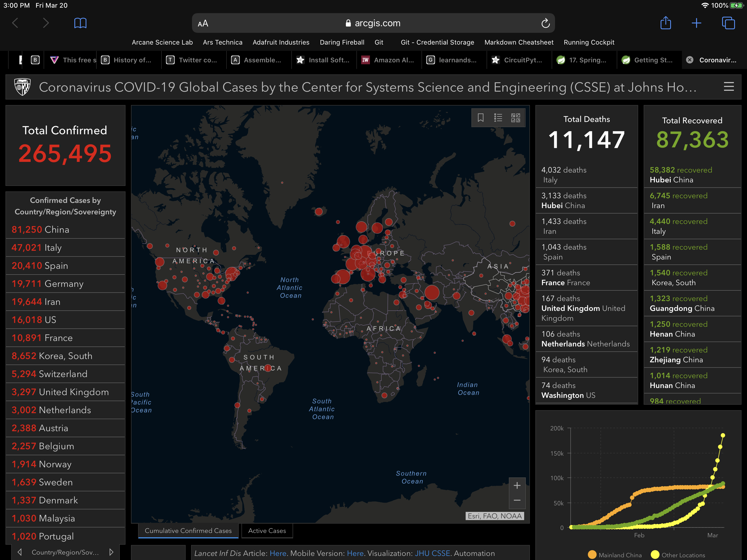The width and height of the screenshot is (747, 560).
Task: Select Portugal in the confirmed cases list
Action: coord(66,536)
